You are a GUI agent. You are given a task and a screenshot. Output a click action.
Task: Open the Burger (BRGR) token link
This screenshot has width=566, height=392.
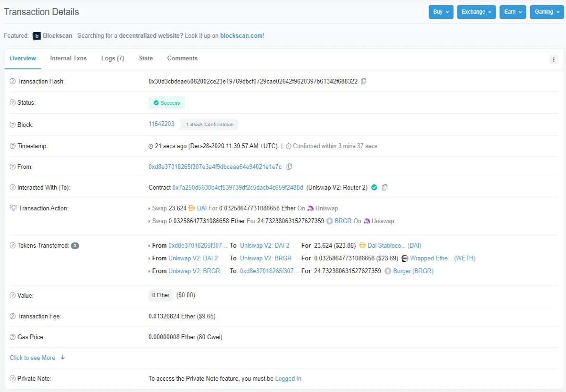coord(414,271)
